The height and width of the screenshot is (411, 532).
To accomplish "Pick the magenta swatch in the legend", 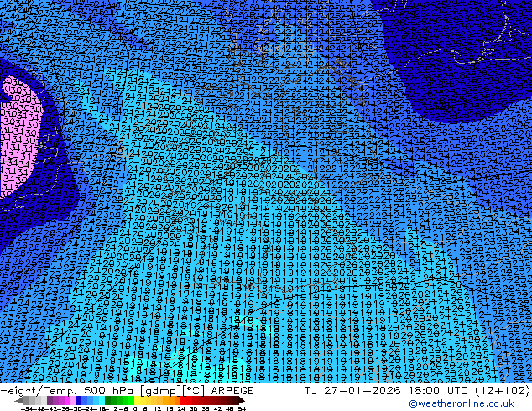I will click(66, 401).
